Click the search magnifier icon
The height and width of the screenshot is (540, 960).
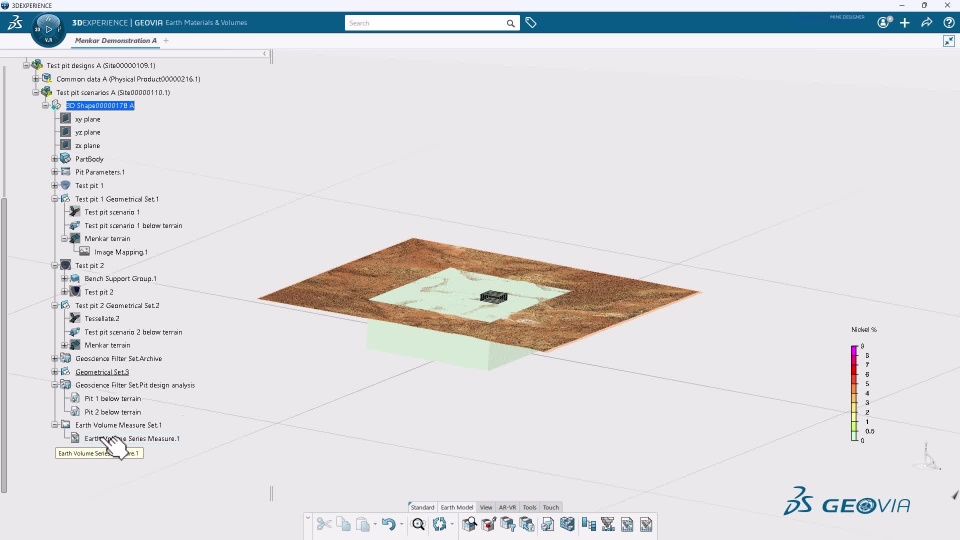510,23
